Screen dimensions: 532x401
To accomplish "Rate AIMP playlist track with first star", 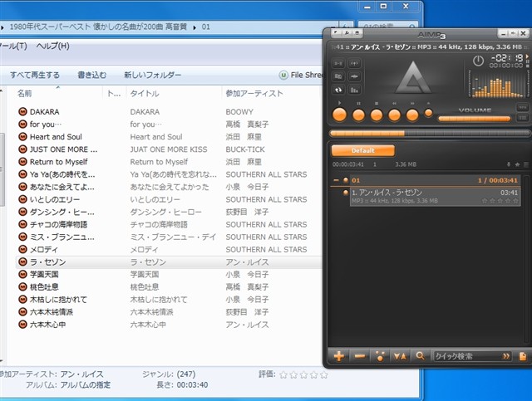I will click(x=485, y=201).
